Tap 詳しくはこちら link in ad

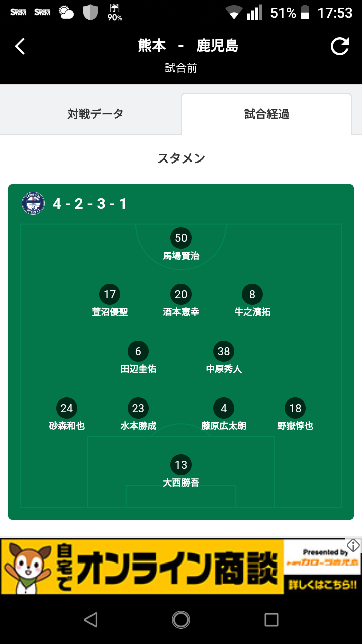[323, 585]
